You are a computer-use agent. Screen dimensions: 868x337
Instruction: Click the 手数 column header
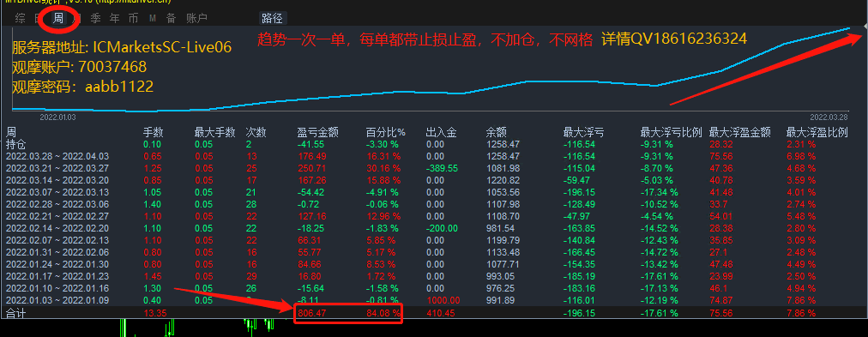pos(153,132)
